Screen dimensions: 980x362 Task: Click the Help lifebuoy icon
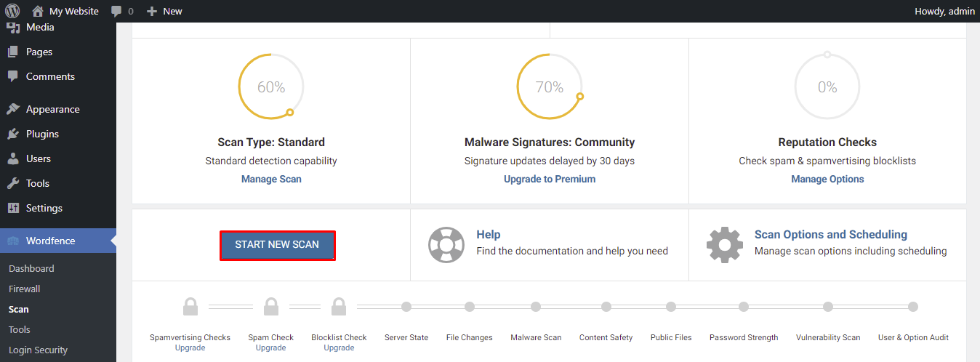(446, 244)
